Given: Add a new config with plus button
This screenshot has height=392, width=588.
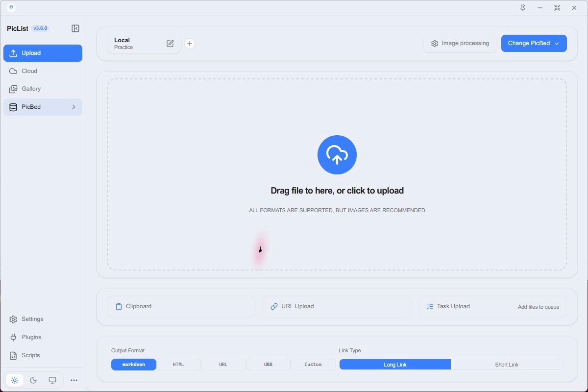Looking at the screenshot, I should pyautogui.click(x=190, y=44).
